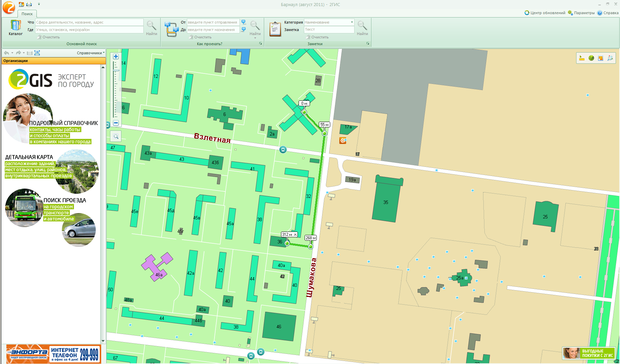620x364 pixels.
Task: Click Найти in the Основной поиск group
Action: [151, 28]
